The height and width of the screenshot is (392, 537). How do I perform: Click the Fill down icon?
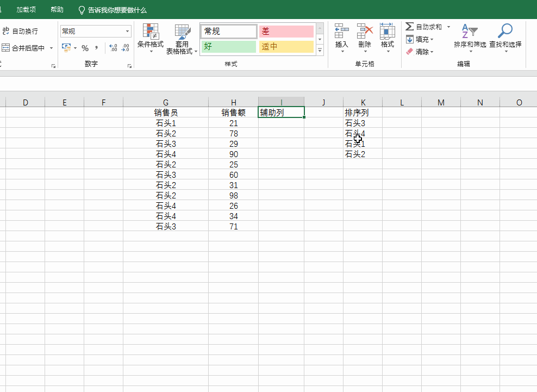410,39
